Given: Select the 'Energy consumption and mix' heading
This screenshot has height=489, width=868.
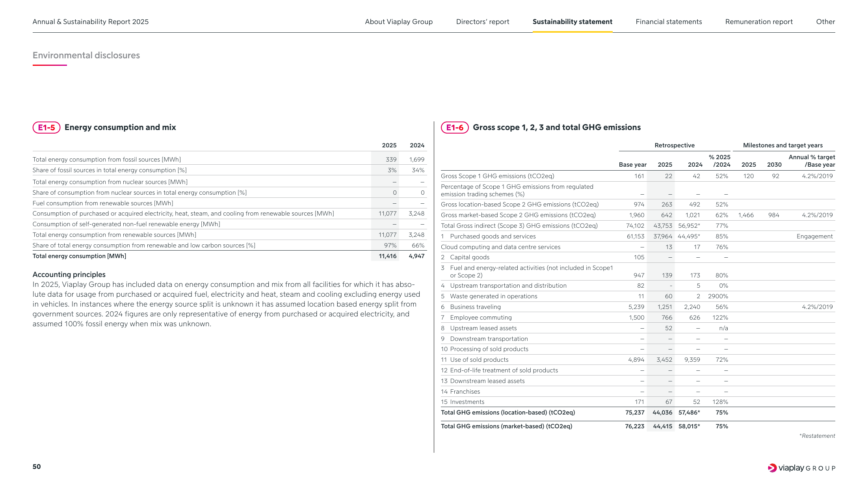Looking at the screenshot, I should point(120,127).
